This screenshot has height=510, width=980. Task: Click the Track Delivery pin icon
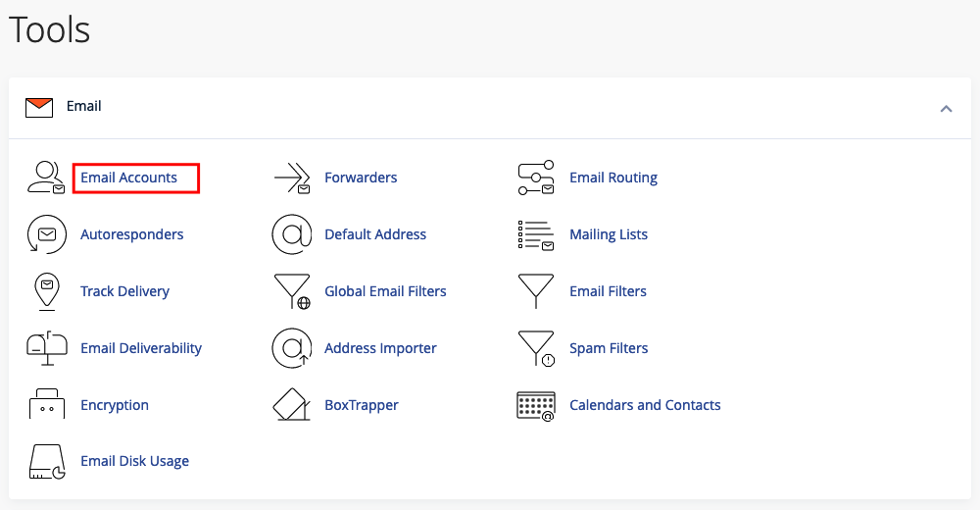point(45,291)
